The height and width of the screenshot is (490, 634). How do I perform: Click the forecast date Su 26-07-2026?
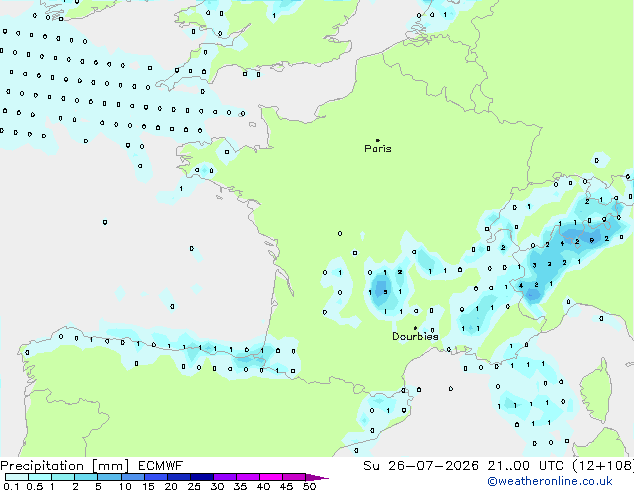tap(421, 466)
